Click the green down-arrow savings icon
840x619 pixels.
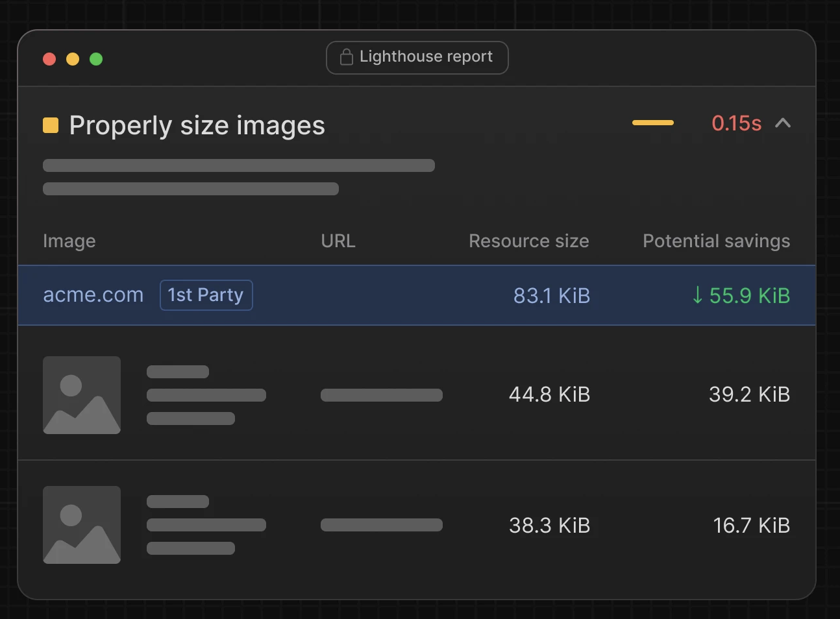click(x=697, y=295)
